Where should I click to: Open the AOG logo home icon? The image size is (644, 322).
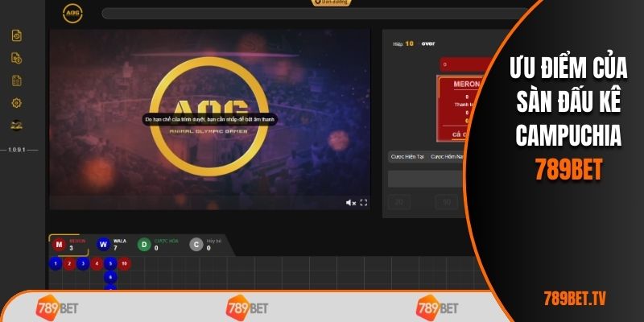72,14
